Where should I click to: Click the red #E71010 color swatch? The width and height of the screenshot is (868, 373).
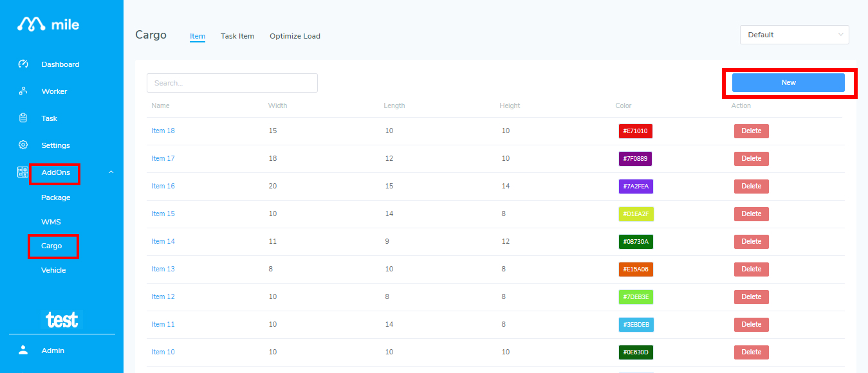pos(636,131)
